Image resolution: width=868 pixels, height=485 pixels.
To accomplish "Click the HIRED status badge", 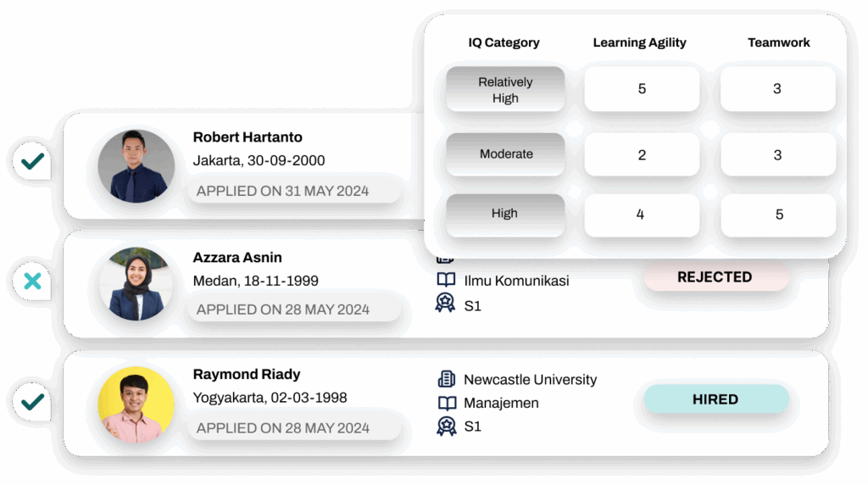I will 715,399.
